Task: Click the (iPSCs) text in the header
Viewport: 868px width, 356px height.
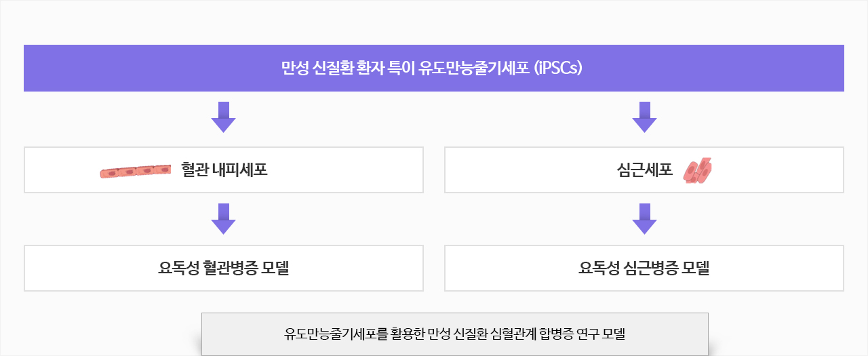Action: (559, 68)
